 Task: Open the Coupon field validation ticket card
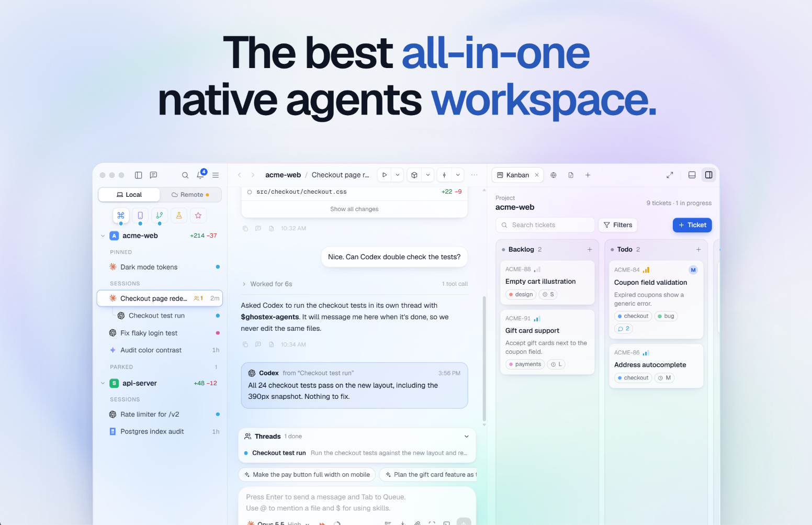[x=656, y=299]
